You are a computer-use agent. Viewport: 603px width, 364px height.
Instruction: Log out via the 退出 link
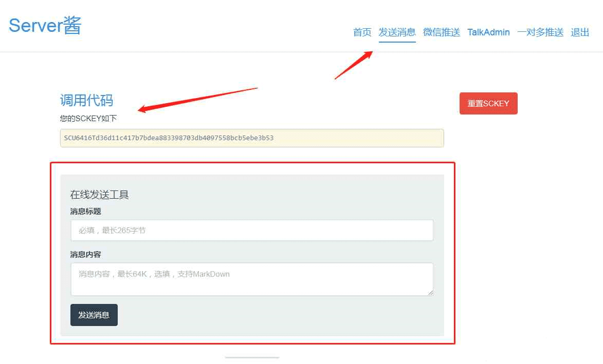coord(580,32)
